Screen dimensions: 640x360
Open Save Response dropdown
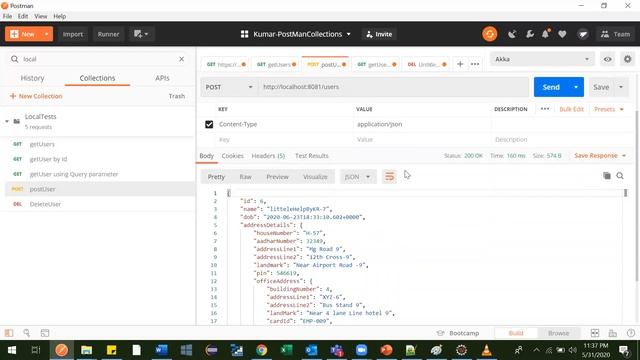pos(600,156)
